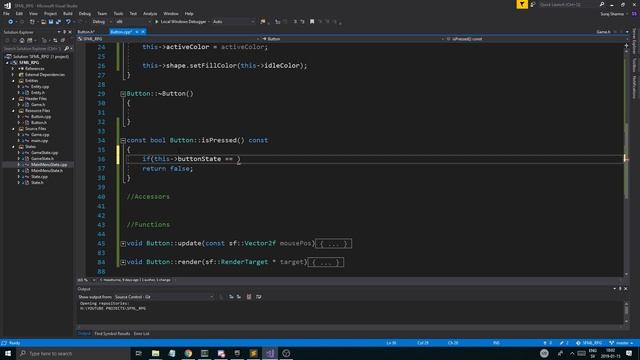Screen dimensions: 640x360
Task: Select main.cpp in Solution Explorer
Action: 39,140
